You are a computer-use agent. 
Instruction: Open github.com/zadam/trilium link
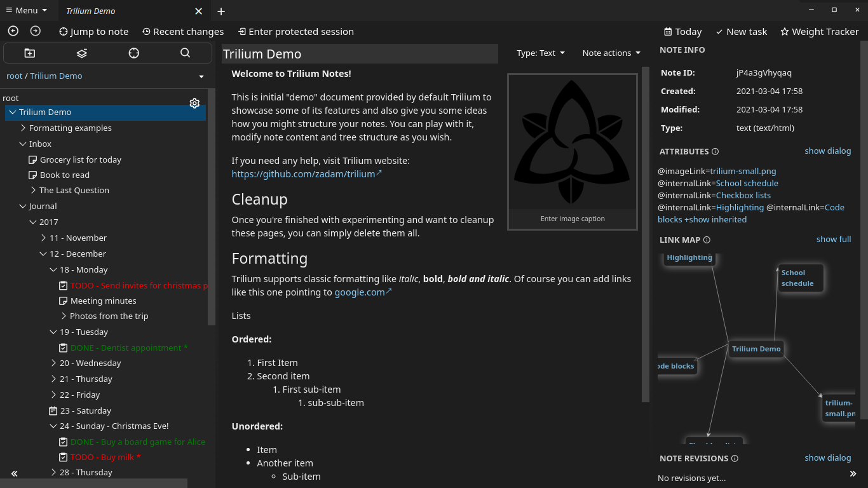point(307,173)
